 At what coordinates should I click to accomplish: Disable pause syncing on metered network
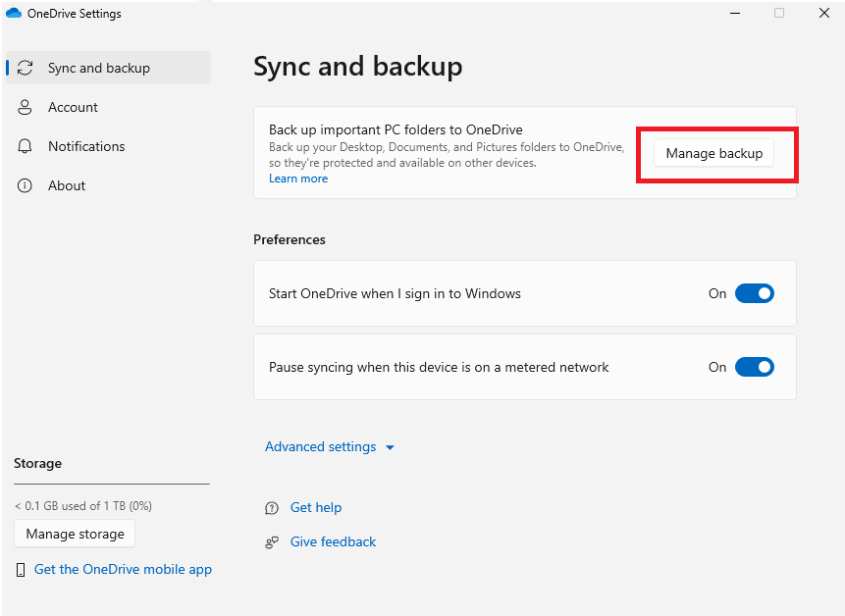coord(754,367)
